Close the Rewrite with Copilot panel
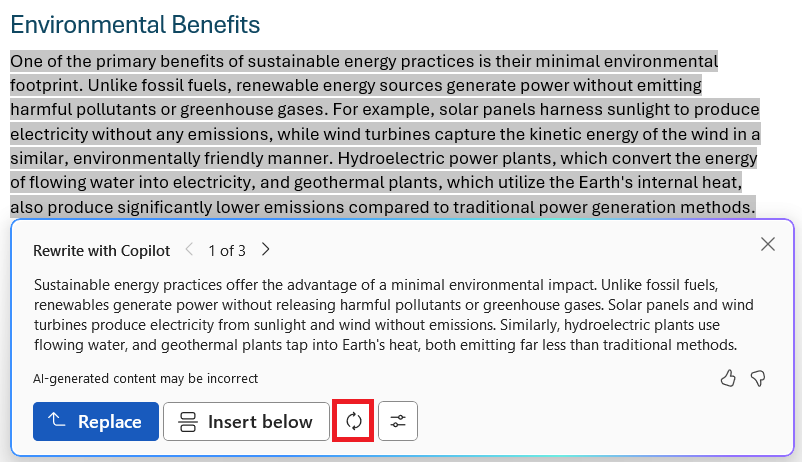Image resolution: width=802 pixels, height=462 pixels. (x=768, y=244)
